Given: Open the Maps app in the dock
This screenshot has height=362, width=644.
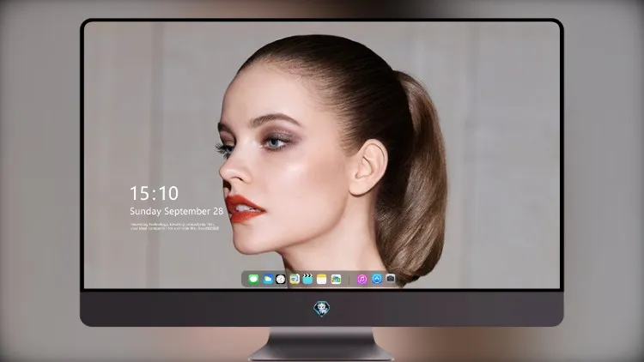Looking at the screenshot, I should coord(295,280).
